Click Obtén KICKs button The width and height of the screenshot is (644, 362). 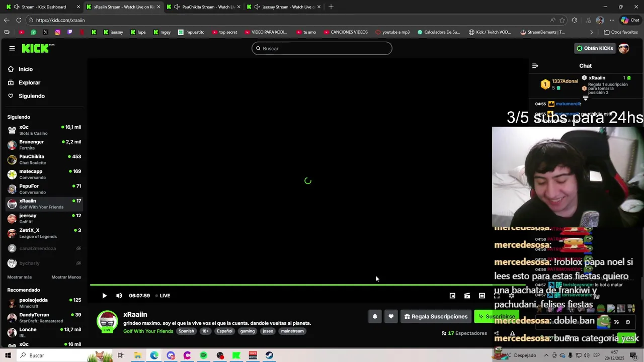(595, 48)
